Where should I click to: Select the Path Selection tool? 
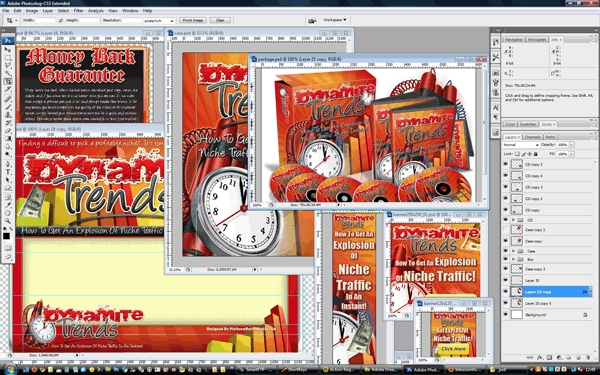(x=8, y=179)
